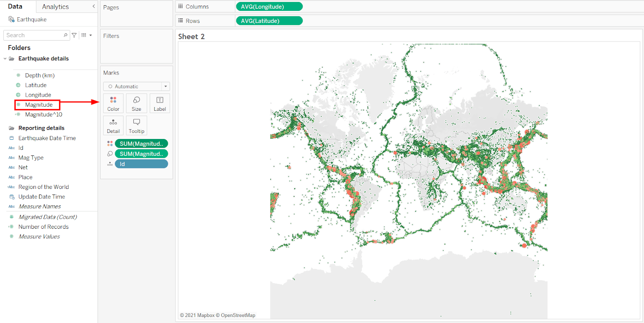Screen dimensions: 644x323
Task: Select the Net field
Action: pos(23,167)
